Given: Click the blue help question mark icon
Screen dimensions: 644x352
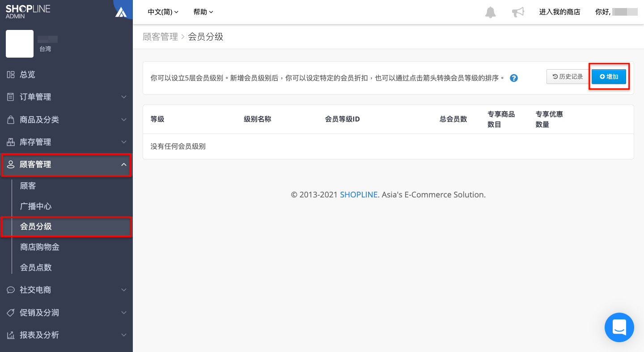Looking at the screenshot, I should tap(514, 78).
